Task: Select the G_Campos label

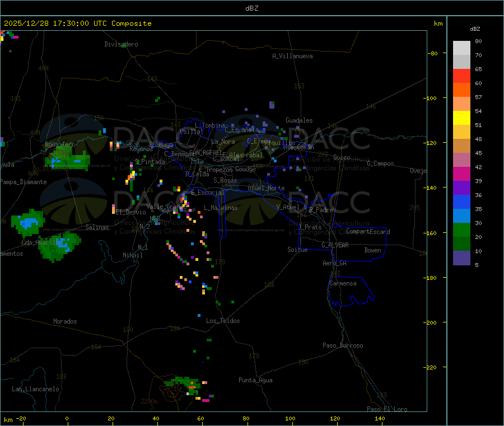Action: tap(381, 163)
